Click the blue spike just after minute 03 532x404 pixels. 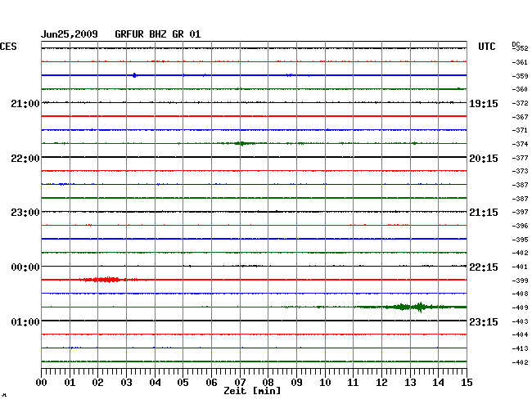(x=135, y=75)
